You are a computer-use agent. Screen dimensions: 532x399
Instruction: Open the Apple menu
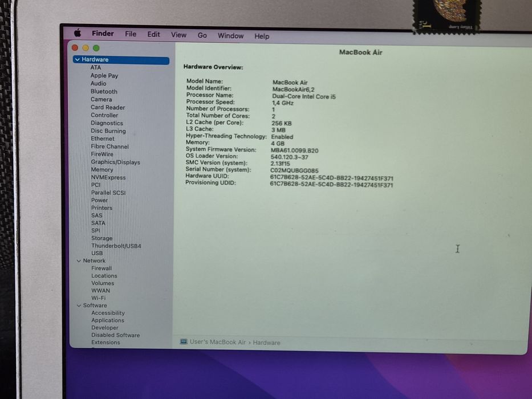[78, 33]
